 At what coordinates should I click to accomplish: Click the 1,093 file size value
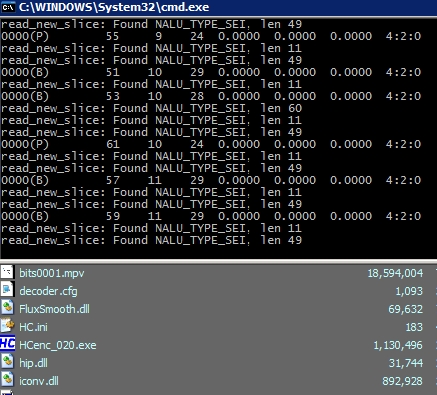[x=409, y=291]
